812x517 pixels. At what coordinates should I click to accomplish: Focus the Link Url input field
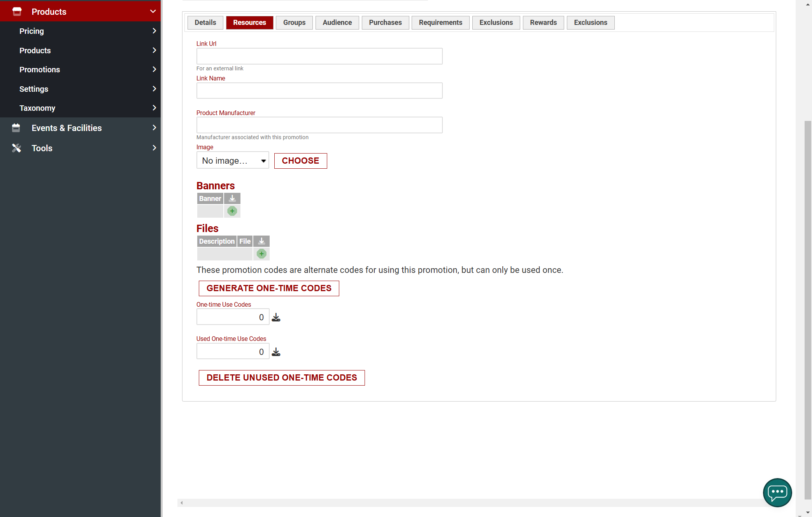click(x=319, y=56)
